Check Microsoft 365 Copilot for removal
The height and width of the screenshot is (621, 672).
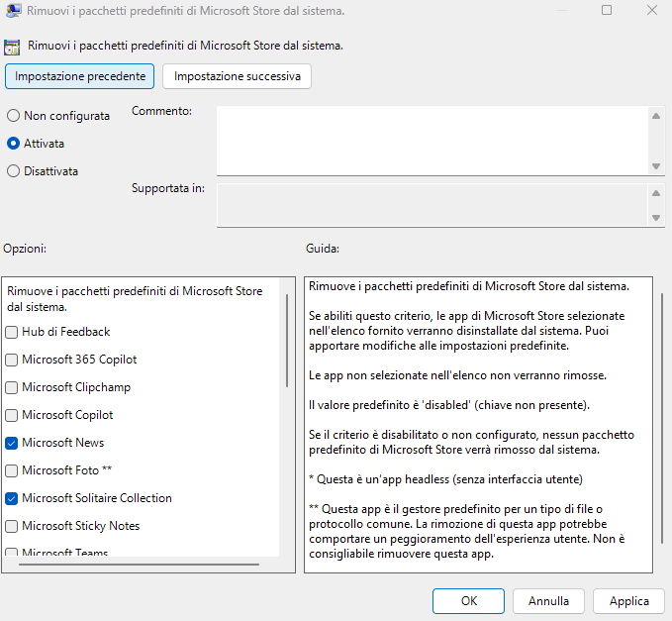tap(12, 360)
